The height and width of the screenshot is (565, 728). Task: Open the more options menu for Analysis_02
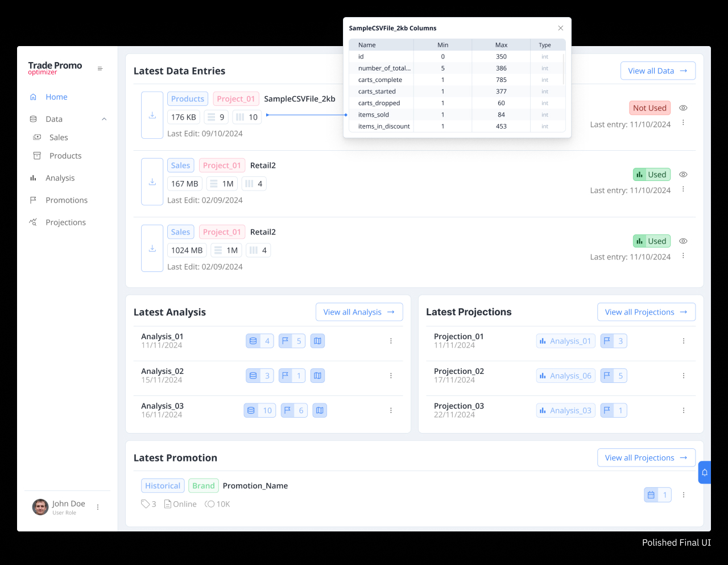pyautogui.click(x=391, y=376)
